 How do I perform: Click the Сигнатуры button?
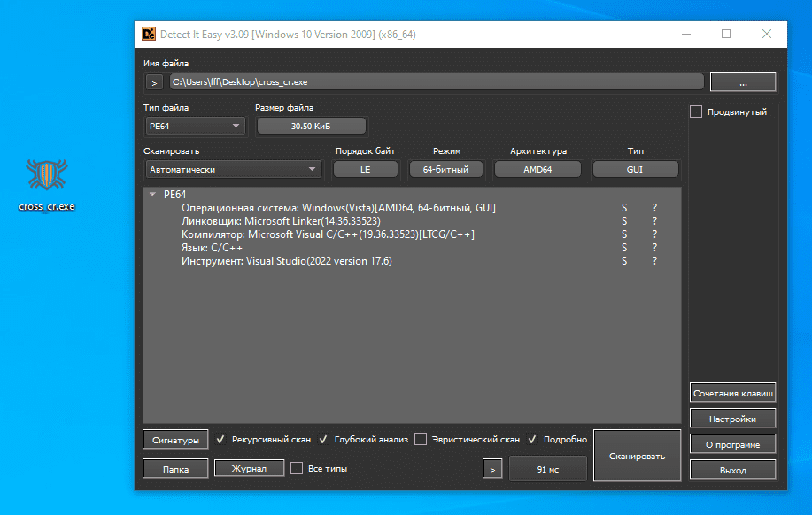click(x=174, y=439)
